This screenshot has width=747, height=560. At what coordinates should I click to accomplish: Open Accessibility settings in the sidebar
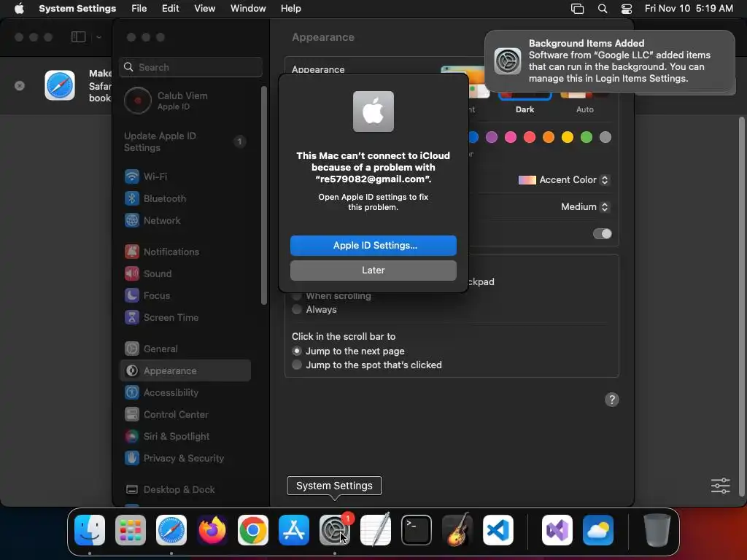185,393
